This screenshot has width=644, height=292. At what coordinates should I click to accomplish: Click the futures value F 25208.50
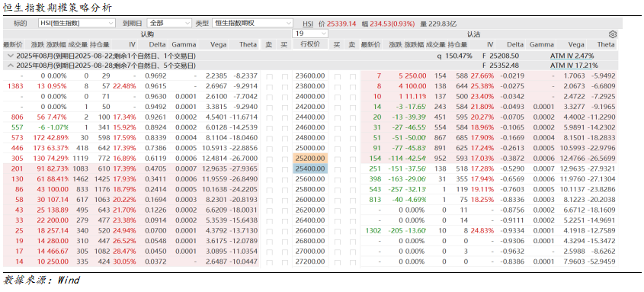[x=501, y=56]
